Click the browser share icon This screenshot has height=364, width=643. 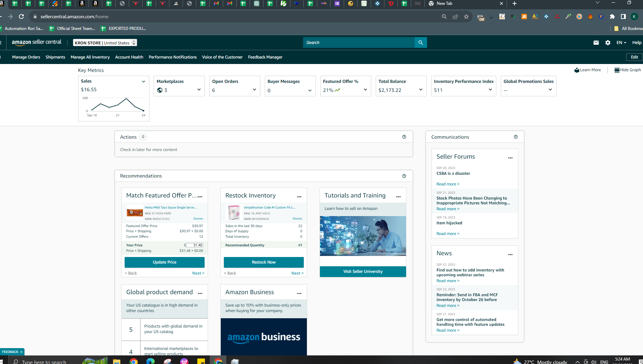tap(455, 17)
